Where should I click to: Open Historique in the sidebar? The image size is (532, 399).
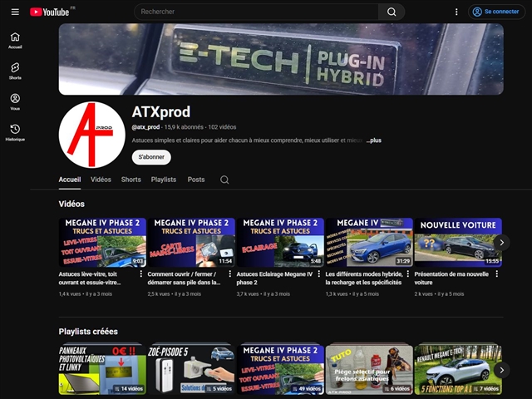click(15, 132)
